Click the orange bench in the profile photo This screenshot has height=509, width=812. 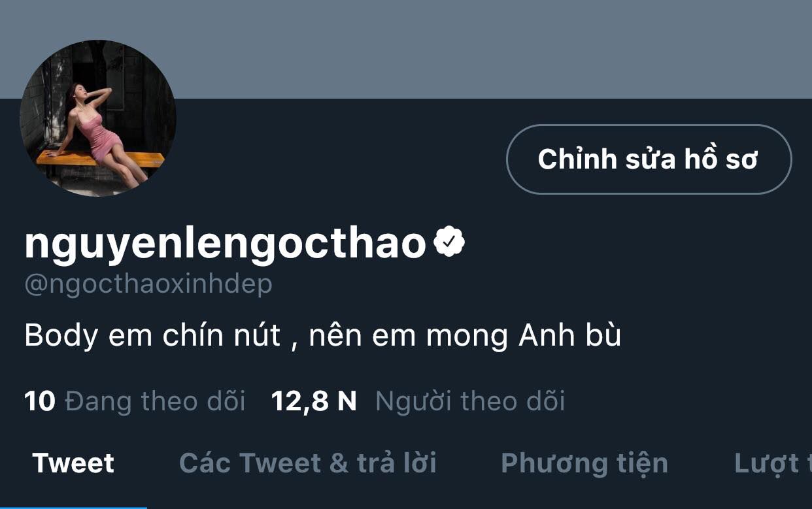coord(98,158)
